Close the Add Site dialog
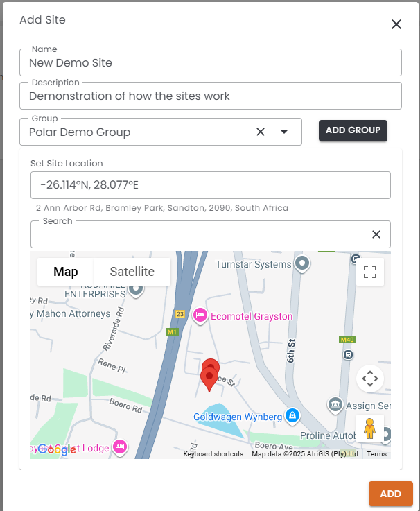The image size is (420, 511). point(396,24)
